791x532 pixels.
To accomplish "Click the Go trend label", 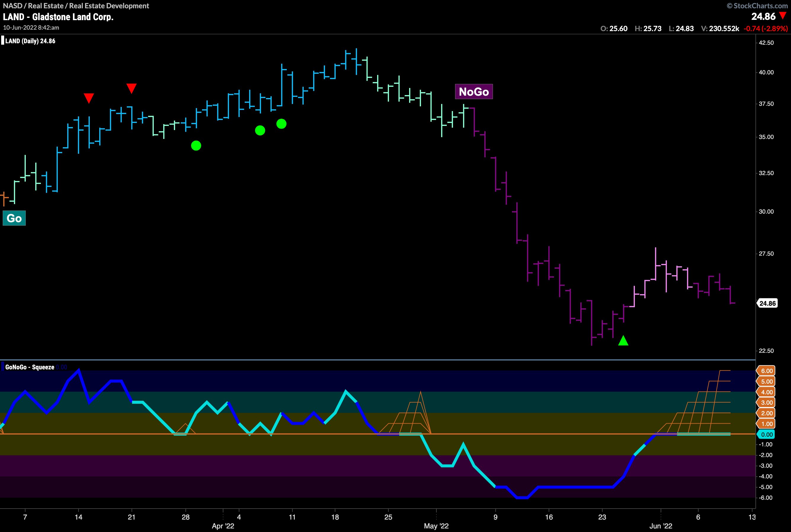I will click(14, 218).
